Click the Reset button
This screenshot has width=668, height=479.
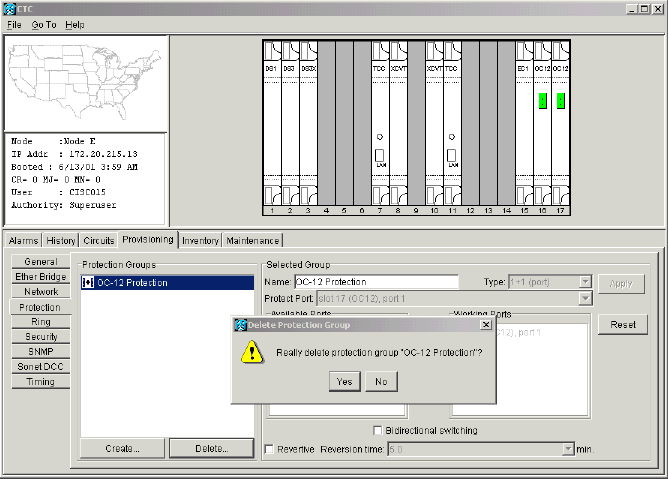(623, 325)
